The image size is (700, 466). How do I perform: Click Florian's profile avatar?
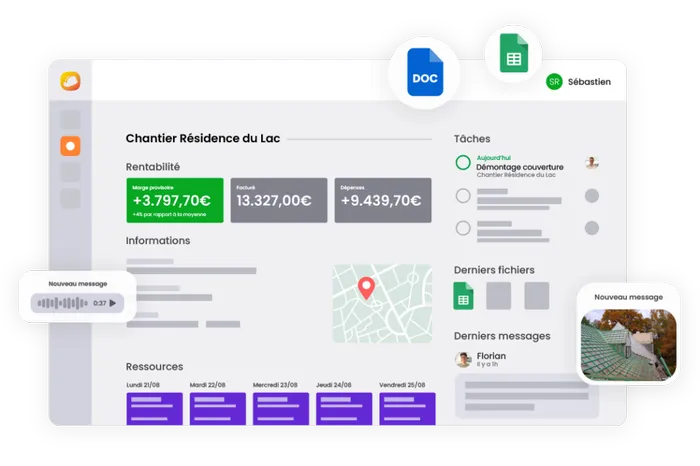coord(463,359)
